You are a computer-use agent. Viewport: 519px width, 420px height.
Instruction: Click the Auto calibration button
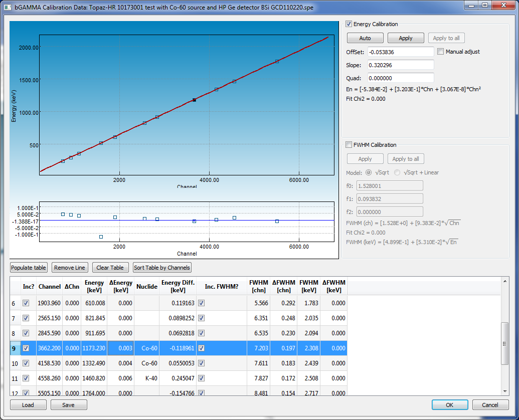[365, 38]
